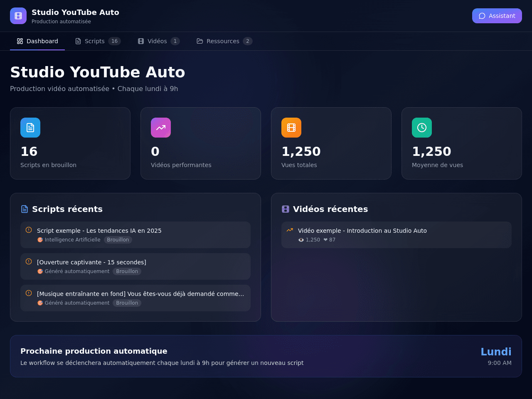Click the 'Vues totales' stat label
This screenshot has height=399, width=532.
(x=299, y=165)
